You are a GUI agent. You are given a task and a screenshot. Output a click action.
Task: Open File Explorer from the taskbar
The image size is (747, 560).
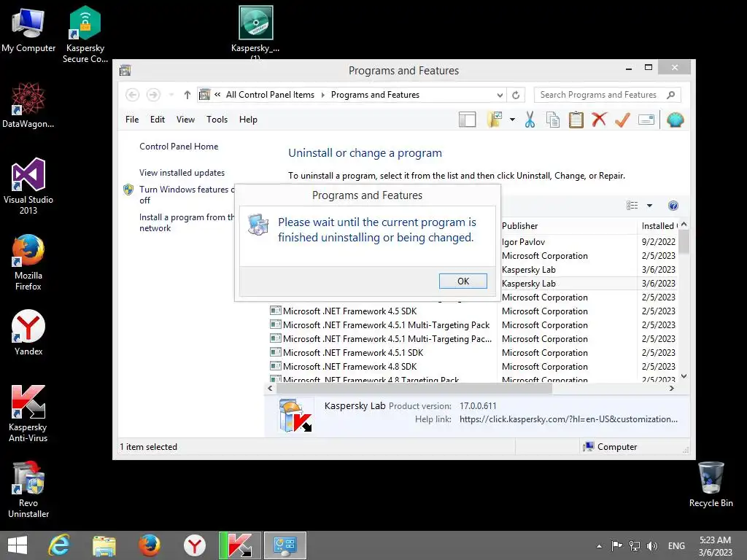(104, 545)
